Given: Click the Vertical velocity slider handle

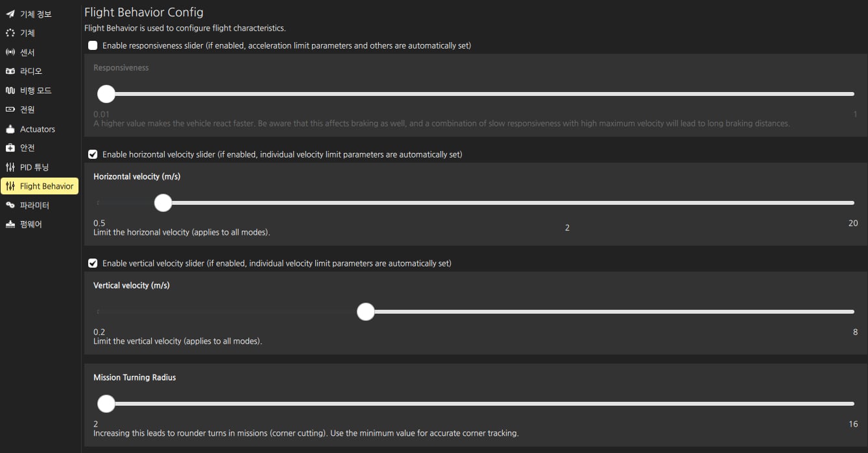Looking at the screenshot, I should 366,312.
